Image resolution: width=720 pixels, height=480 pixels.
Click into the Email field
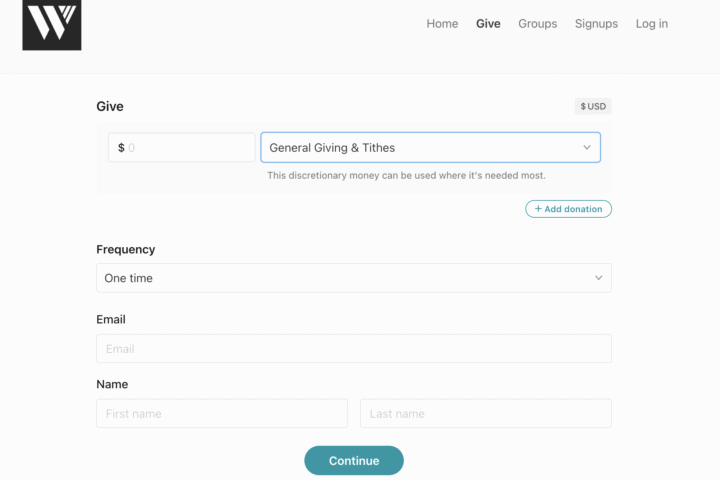point(353,349)
